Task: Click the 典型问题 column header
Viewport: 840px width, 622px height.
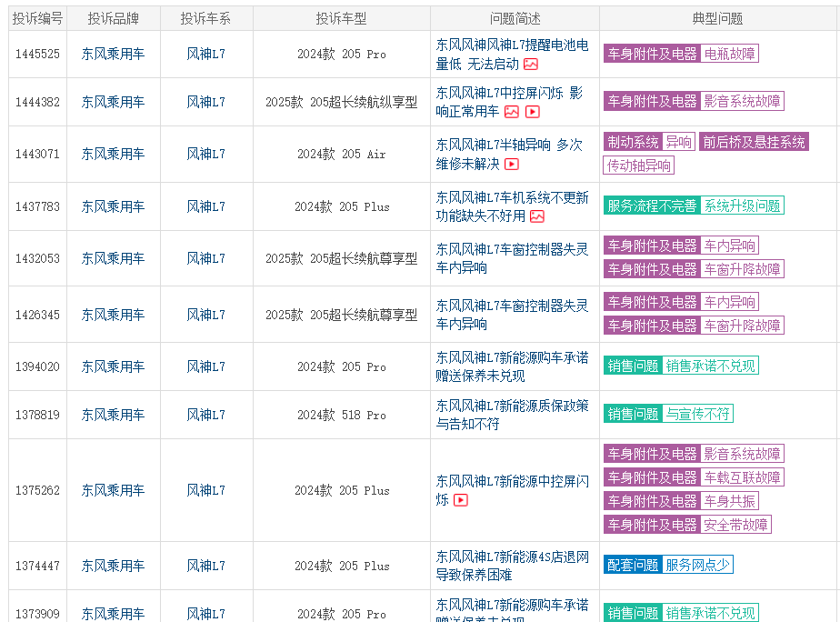Action: tap(718, 19)
